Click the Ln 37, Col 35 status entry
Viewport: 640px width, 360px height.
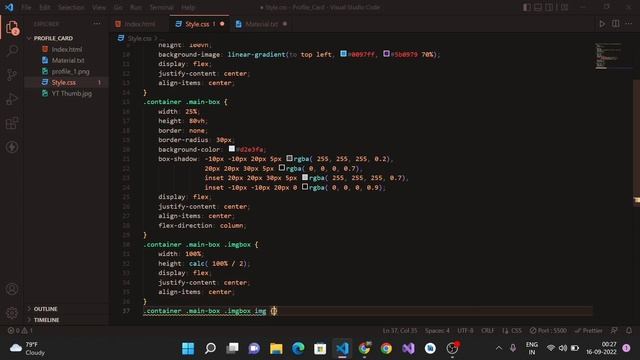click(400, 330)
